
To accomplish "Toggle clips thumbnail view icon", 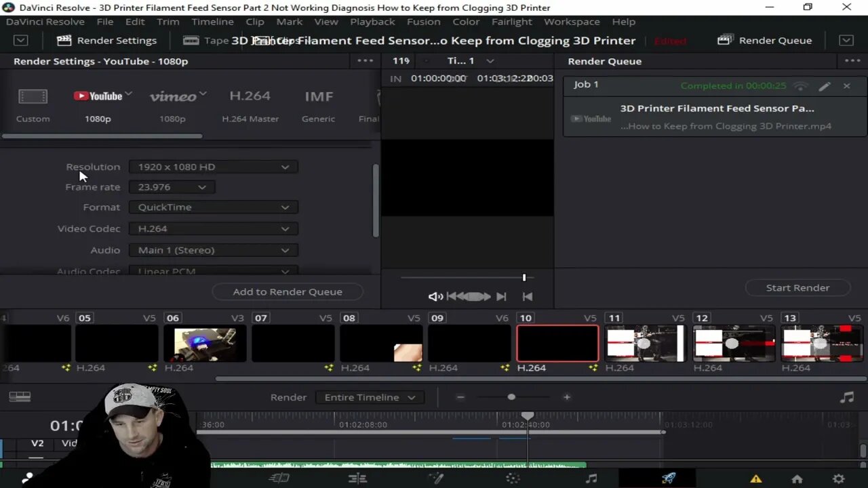I will (x=20, y=397).
